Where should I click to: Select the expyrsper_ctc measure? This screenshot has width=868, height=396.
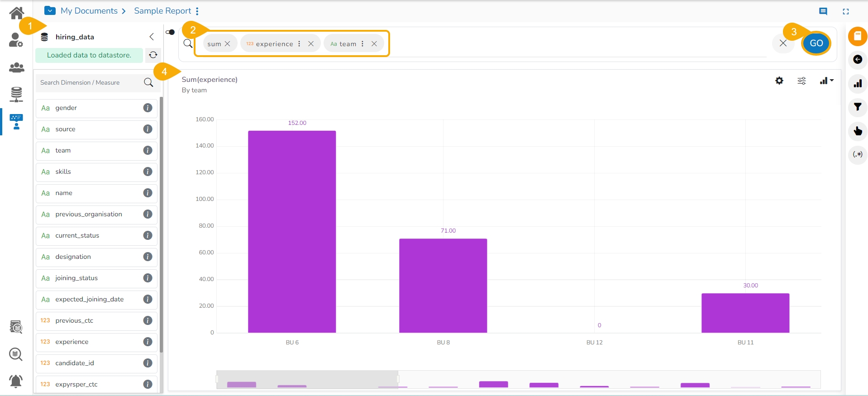coord(96,384)
